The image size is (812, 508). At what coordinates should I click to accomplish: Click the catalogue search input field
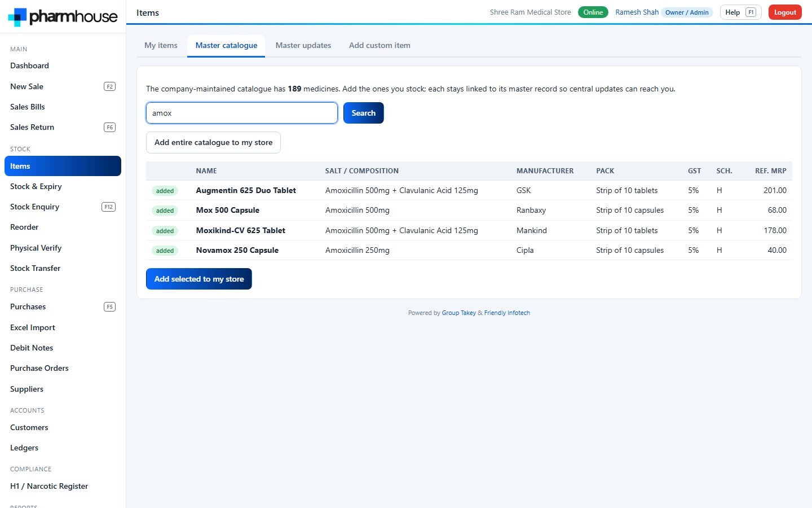(x=242, y=113)
